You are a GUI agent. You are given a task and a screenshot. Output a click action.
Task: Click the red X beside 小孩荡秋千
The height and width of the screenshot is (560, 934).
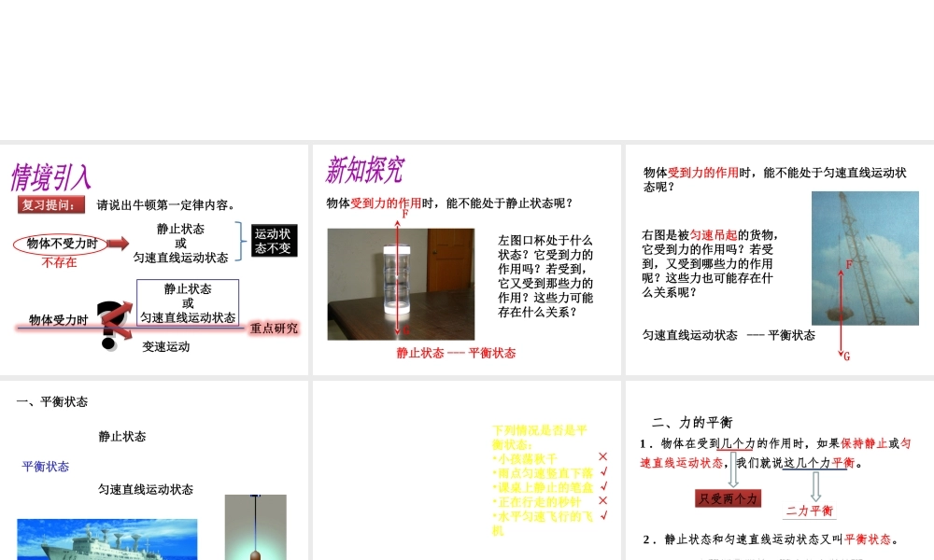click(602, 456)
